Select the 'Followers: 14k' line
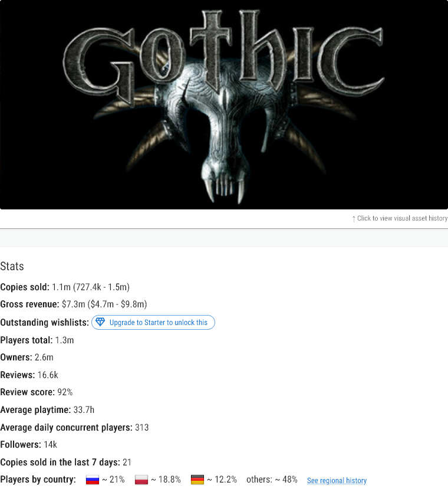 (28, 444)
